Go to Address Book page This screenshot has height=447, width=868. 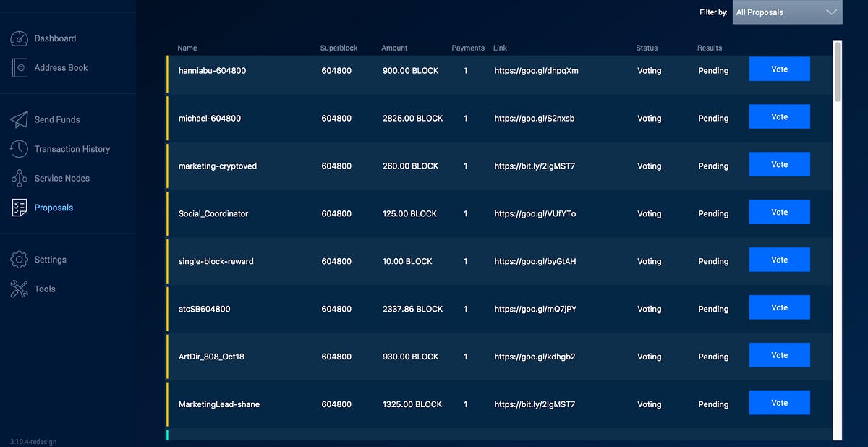click(61, 68)
